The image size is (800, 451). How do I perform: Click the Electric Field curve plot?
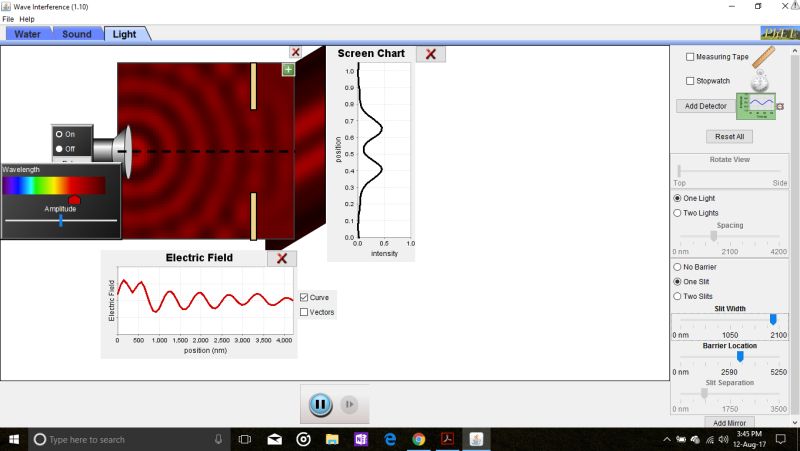pyautogui.click(x=206, y=299)
